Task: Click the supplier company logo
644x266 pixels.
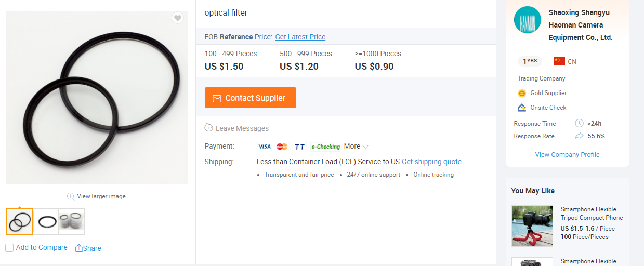Action: 528,20
